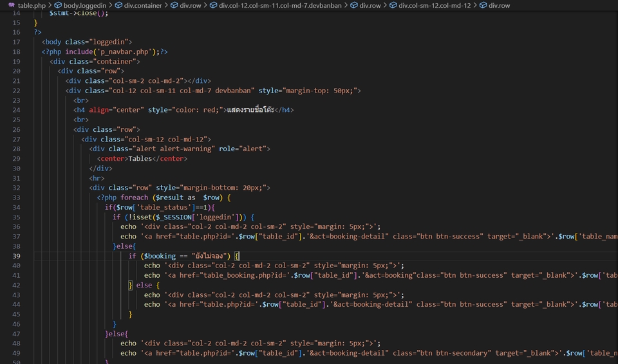Select the div.col-12.col-sm-11.col-md-7.devbanban breadcrumb
The width and height of the screenshot is (618, 364).
(x=280, y=6)
